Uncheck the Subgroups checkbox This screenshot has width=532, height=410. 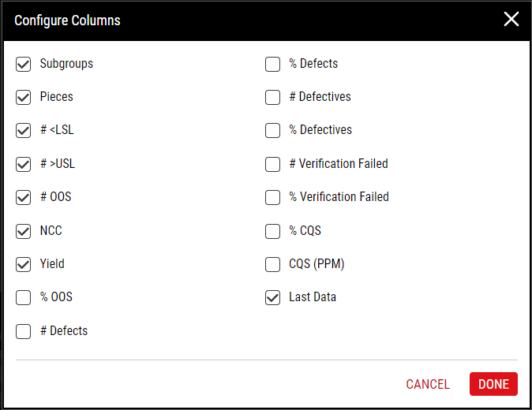pyautogui.click(x=23, y=64)
